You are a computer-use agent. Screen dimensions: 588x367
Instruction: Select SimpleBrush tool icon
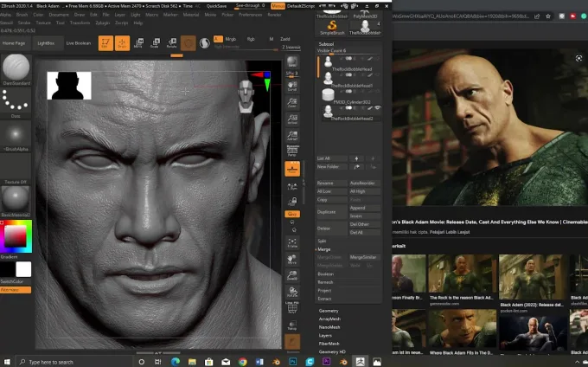coord(332,28)
